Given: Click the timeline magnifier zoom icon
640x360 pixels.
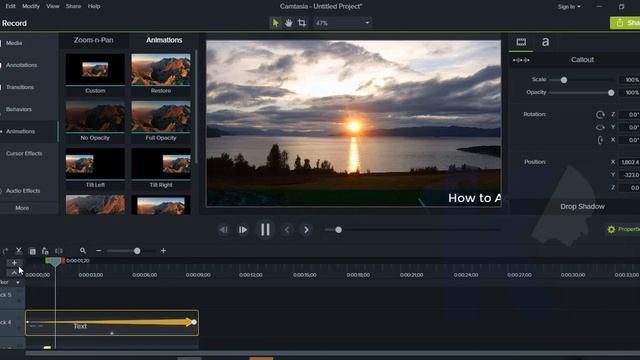Looking at the screenshot, I should (x=83, y=251).
